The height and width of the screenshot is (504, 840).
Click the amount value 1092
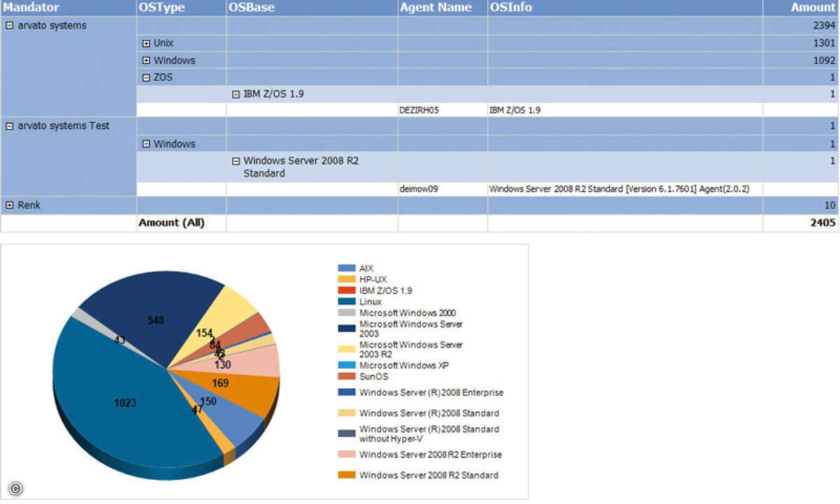[824, 60]
